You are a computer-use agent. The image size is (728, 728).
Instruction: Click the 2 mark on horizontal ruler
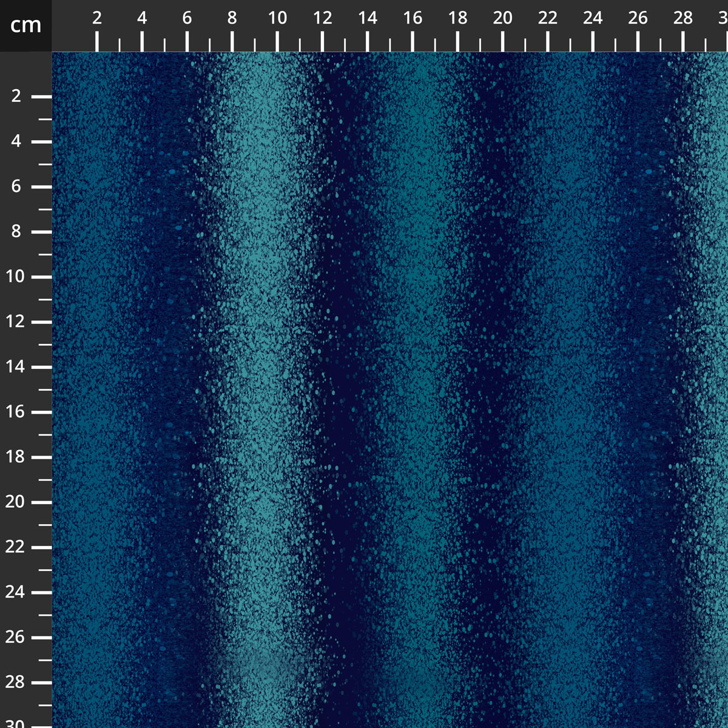(x=97, y=18)
